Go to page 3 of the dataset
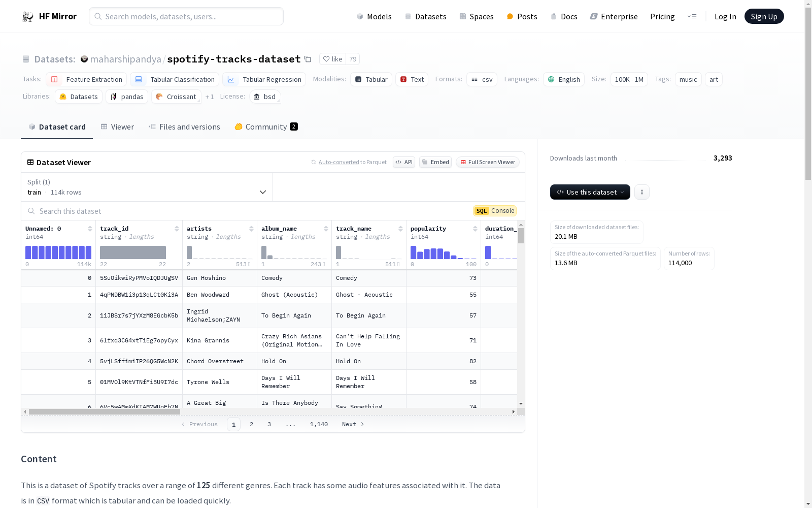This screenshot has width=812, height=508. pyautogui.click(x=269, y=424)
